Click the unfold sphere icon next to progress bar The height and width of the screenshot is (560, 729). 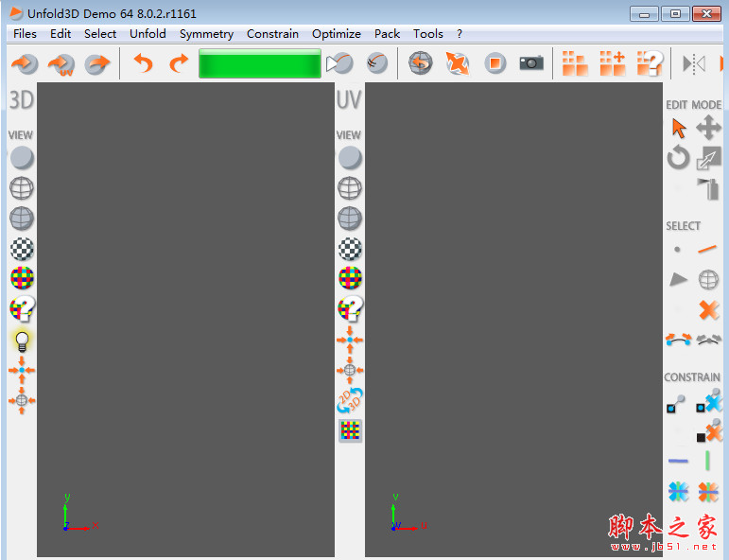339,63
